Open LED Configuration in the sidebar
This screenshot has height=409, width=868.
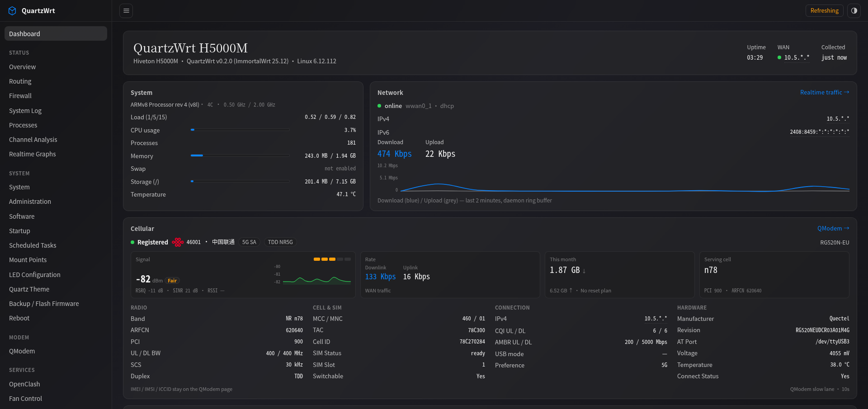tap(56, 275)
